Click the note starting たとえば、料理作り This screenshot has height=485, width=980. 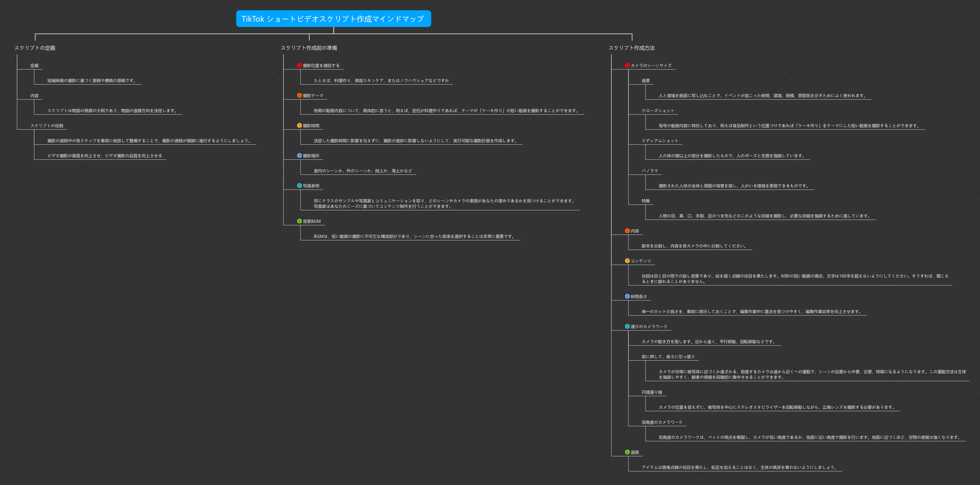click(x=381, y=81)
